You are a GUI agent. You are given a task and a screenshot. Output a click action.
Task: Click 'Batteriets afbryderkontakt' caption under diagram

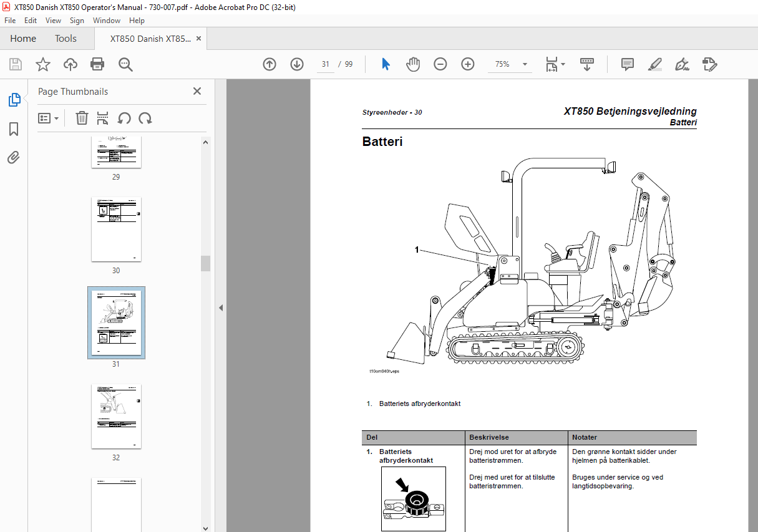pyautogui.click(x=420, y=404)
